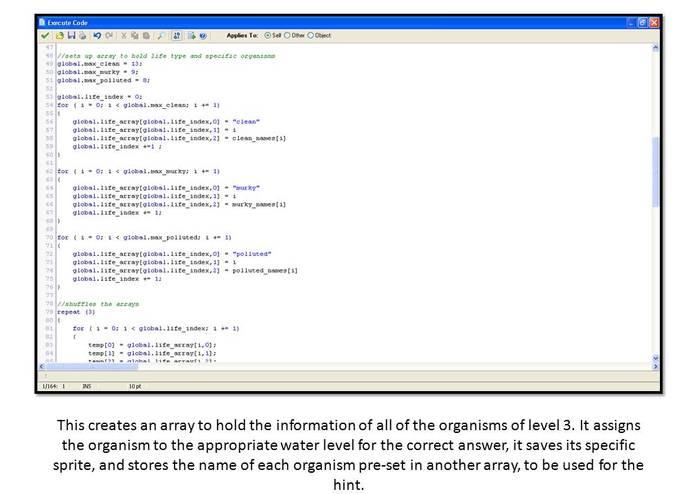Select the Self radio button
This screenshot has height=494, width=695.
[268, 35]
